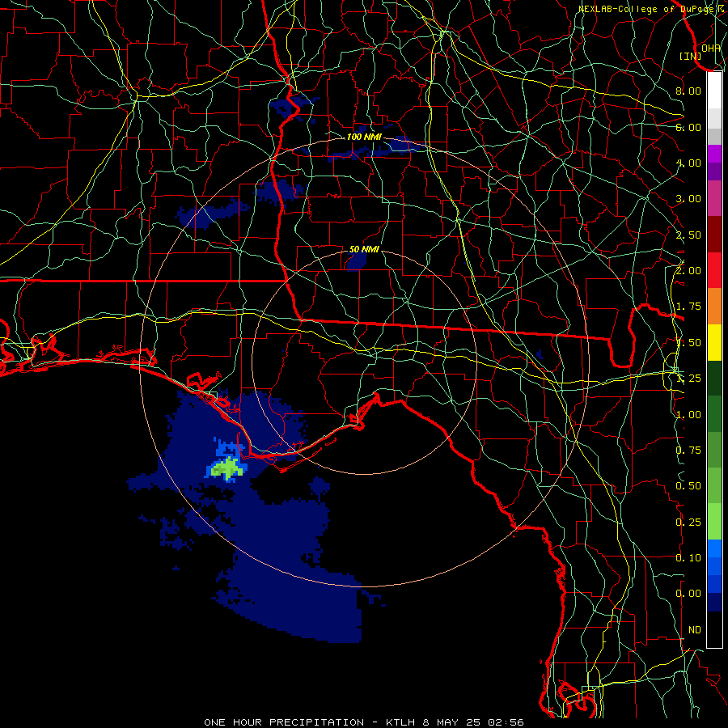Click the 0.75 legend value
728x728 pixels.
pyautogui.click(x=688, y=451)
